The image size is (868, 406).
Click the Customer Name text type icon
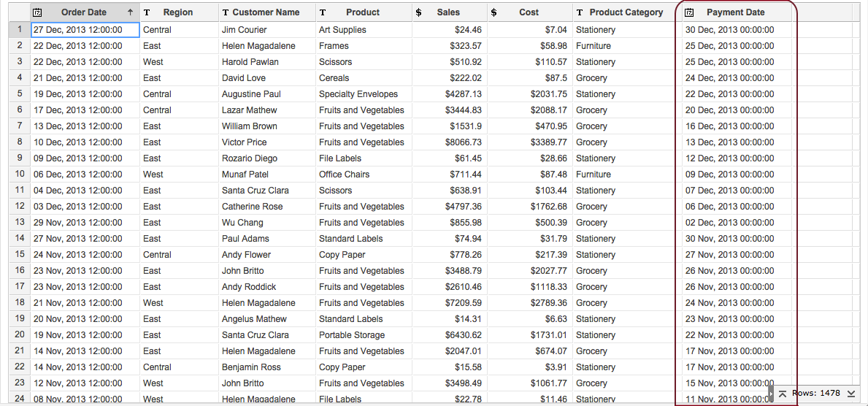[x=226, y=12]
